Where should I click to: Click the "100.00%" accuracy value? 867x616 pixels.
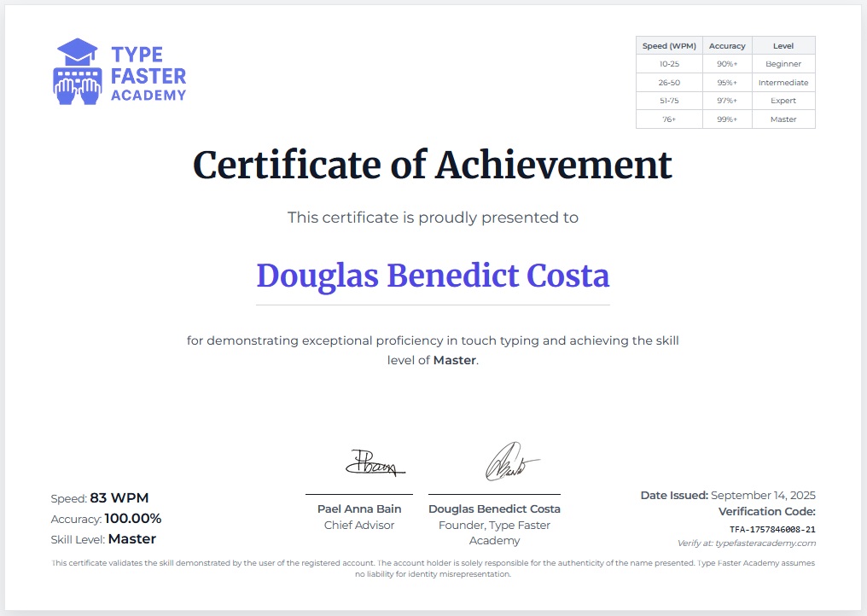coord(132,519)
